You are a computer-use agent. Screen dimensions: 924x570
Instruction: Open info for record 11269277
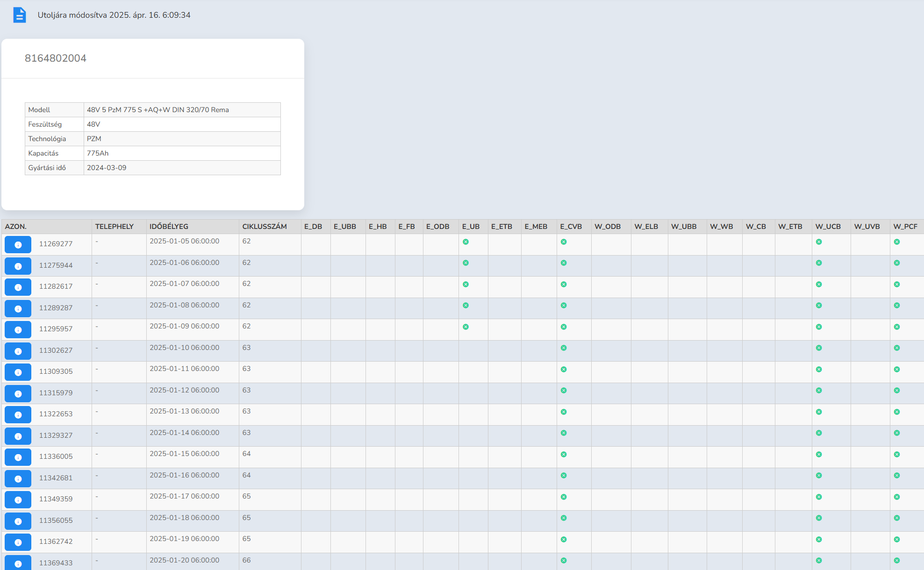(x=18, y=244)
